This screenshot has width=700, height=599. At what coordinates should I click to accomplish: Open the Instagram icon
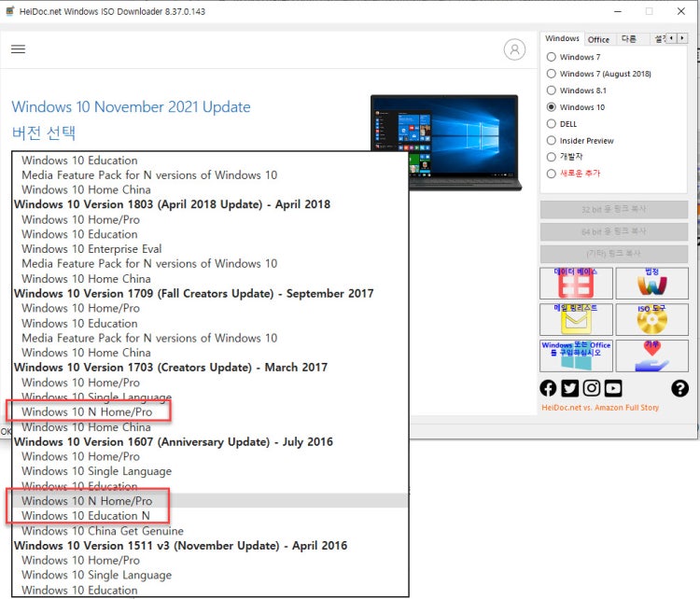coord(592,388)
